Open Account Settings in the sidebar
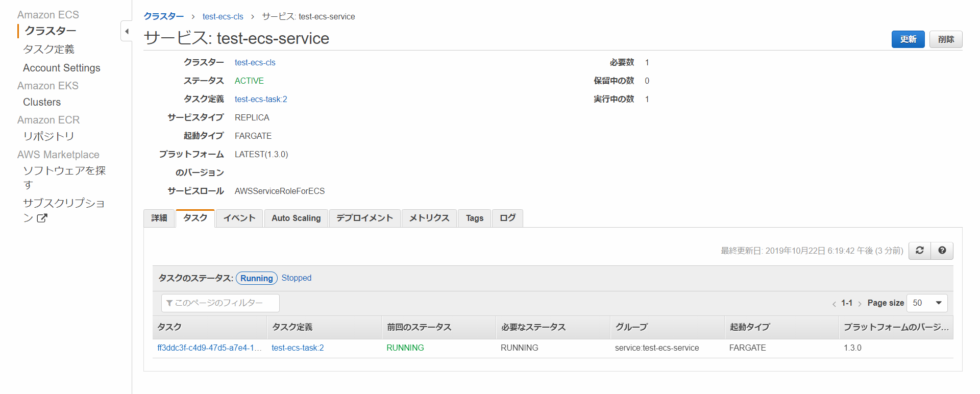Viewport: 980px width, 394px height. pyautogui.click(x=62, y=68)
